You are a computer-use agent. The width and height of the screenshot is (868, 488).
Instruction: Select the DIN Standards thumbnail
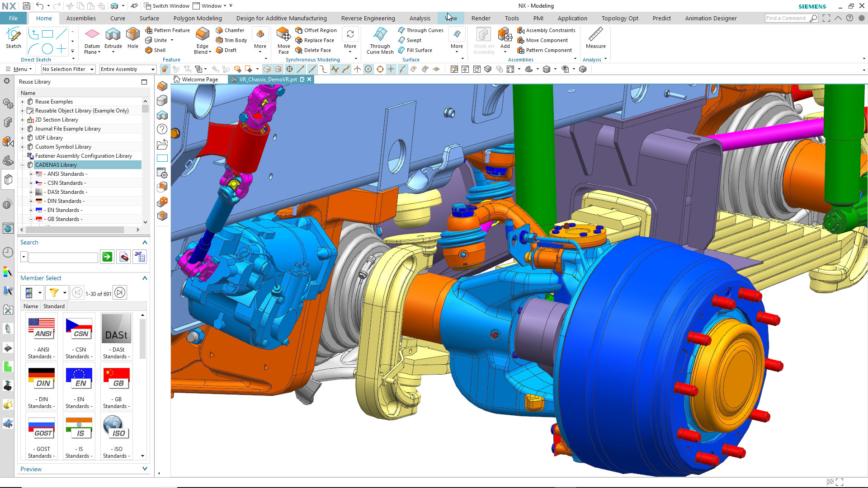click(x=41, y=387)
